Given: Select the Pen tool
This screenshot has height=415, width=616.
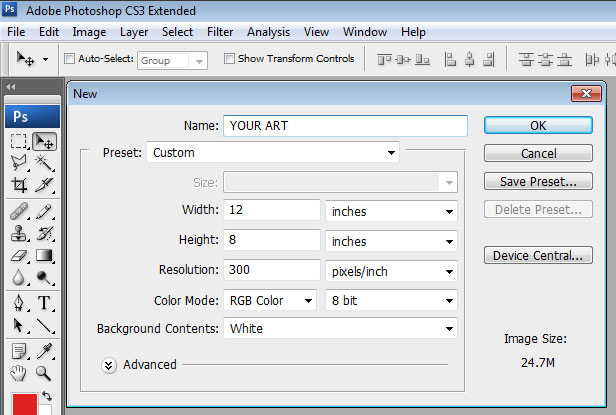Looking at the screenshot, I should (18, 303).
